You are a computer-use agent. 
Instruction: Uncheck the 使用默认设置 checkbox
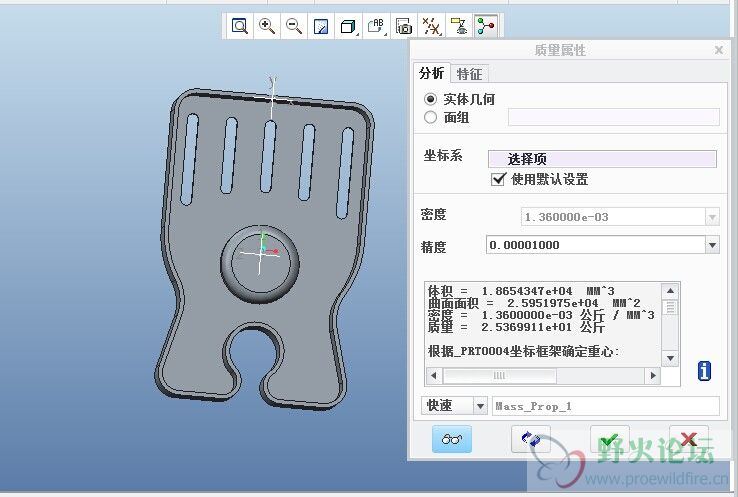pos(498,179)
